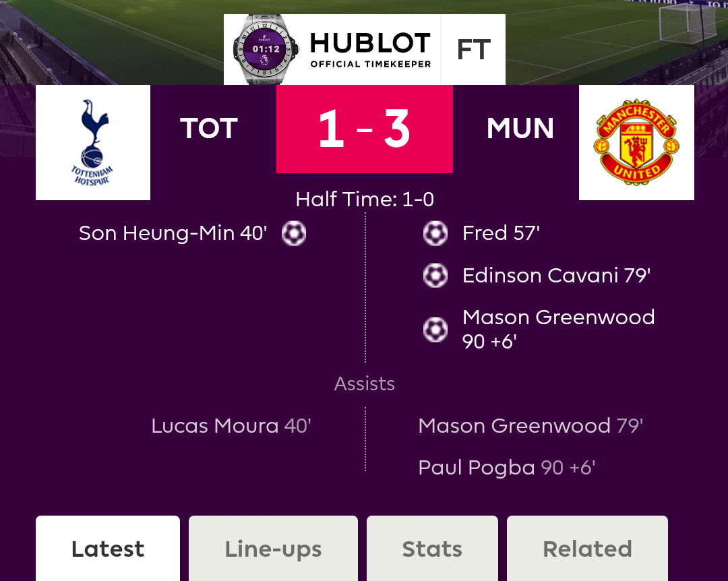Switch to the Line-ups tab
728x581 pixels.
273,549
